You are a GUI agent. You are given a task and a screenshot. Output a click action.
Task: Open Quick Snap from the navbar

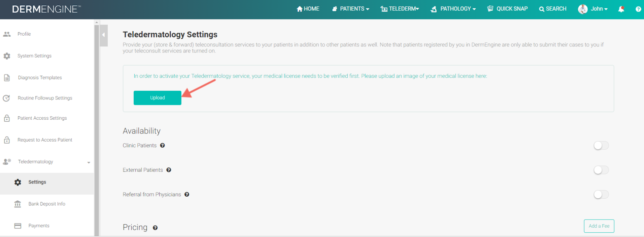point(507,9)
